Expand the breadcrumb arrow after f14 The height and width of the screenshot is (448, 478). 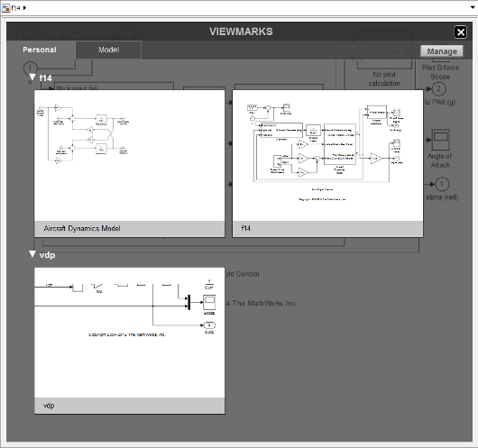[24, 8]
